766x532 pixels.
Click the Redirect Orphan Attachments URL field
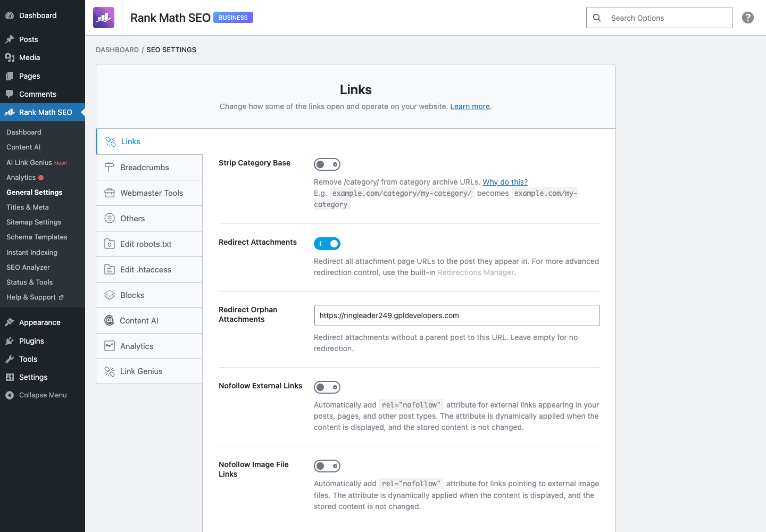[457, 315]
